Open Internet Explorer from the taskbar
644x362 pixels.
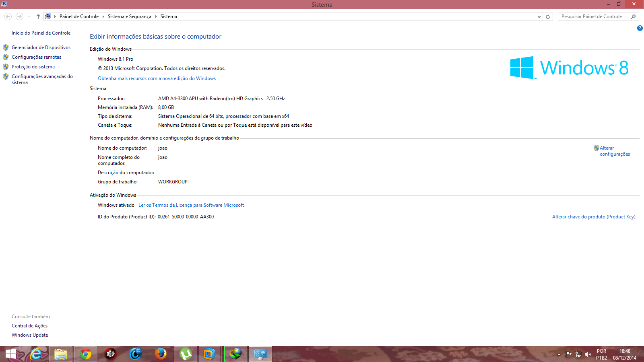pos(36,354)
